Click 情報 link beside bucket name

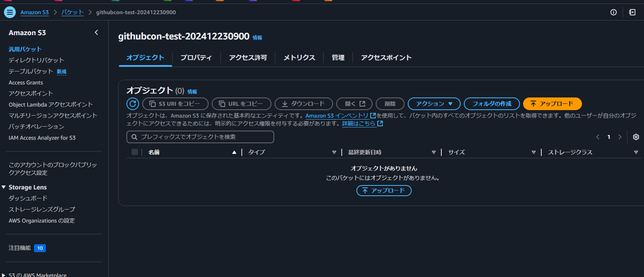click(x=257, y=38)
